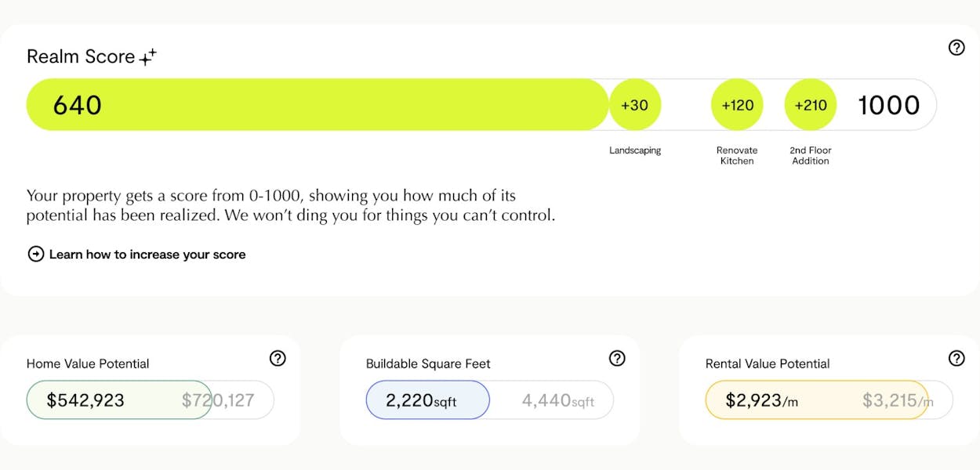980x470 pixels.
Task: Click the Landscaping label under the score bar
Action: coord(635,150)
